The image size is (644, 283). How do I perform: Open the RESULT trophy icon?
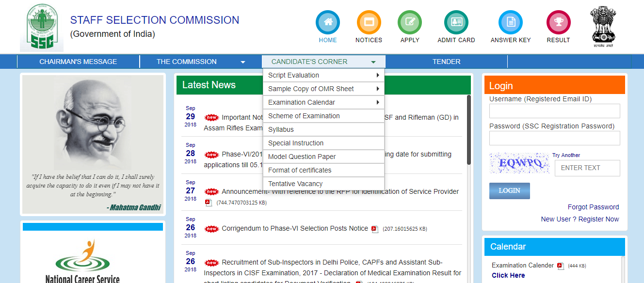point(558,22)
